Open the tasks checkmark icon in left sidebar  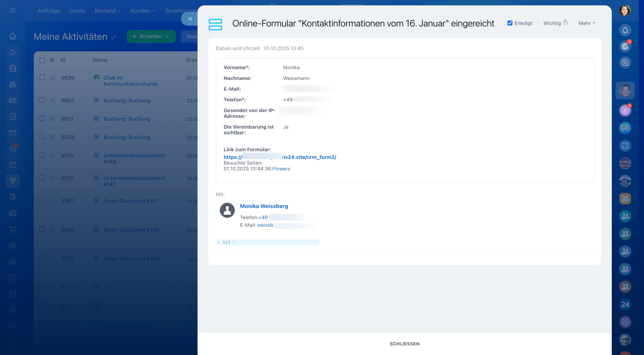[x=13, y=117]
